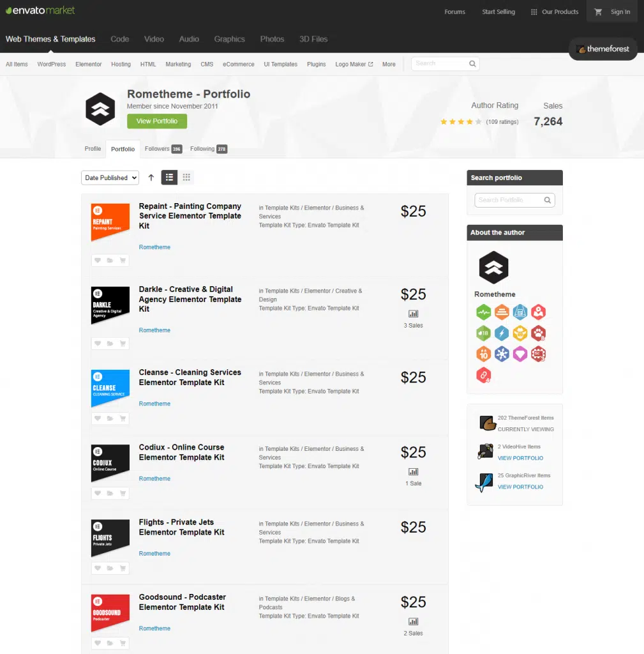Open the Video category
This screenshot has height=654, width=644.
pos(154,39)
